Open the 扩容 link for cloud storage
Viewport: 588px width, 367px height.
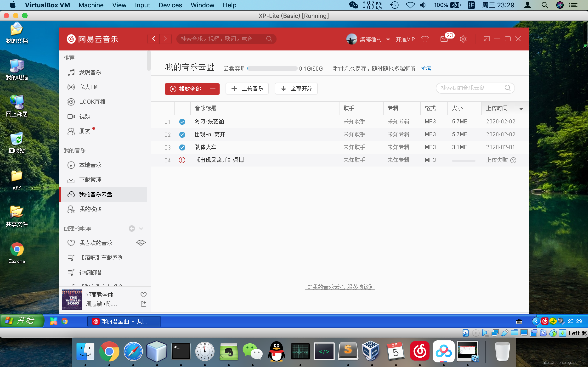pos(426,69)
